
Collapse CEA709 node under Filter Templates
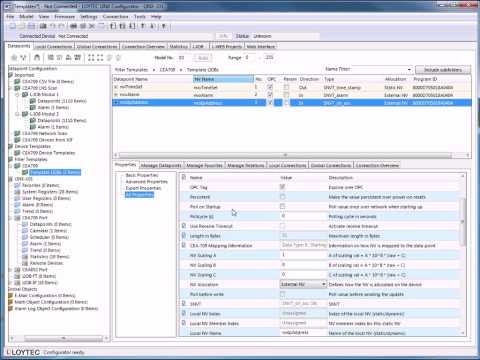coord(10,166)
